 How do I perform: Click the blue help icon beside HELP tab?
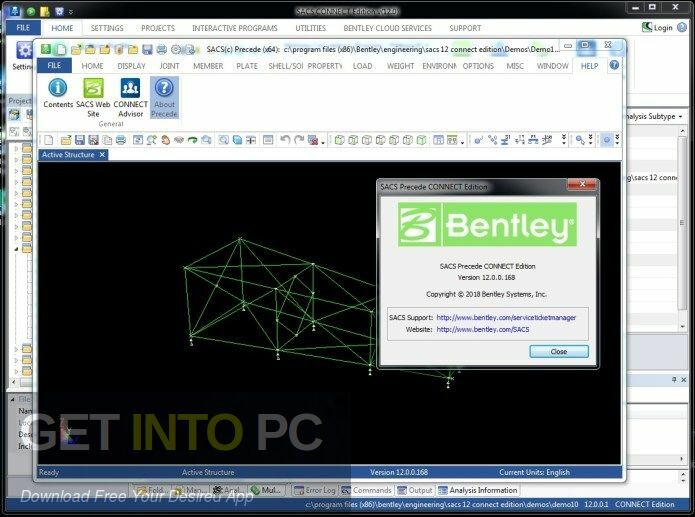tap(614, 65)
